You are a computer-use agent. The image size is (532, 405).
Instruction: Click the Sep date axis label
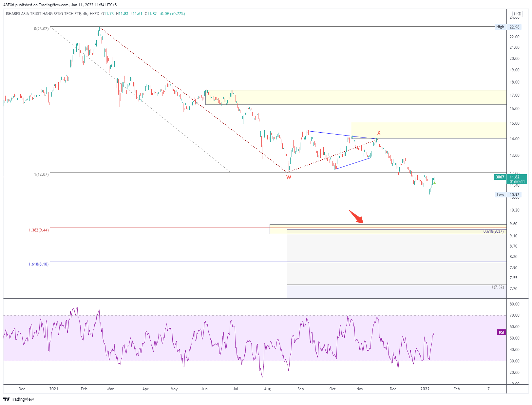click(301, 389)
